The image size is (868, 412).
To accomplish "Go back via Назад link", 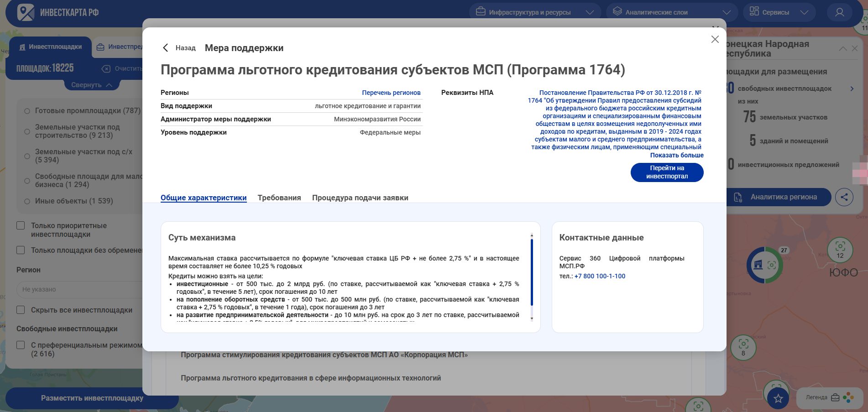I will pyautogui.click(x=185, y=48).
